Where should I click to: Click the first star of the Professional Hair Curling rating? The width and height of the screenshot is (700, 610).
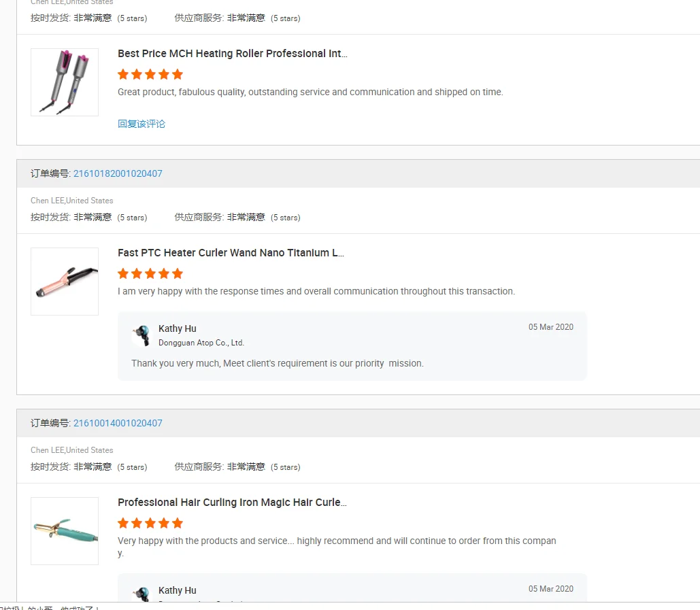123,523
